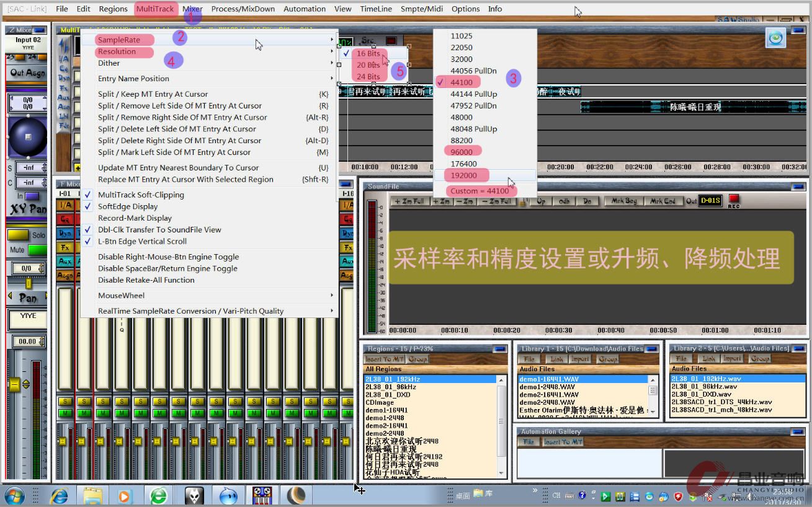
Task: Click the blue In button in Z Mixer
Action: (x=32, y=196)
